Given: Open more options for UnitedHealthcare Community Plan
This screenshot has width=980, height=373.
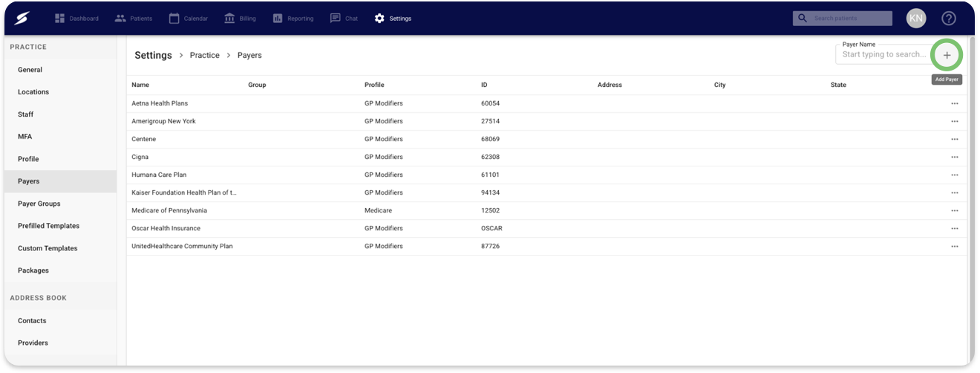Looking at the screenshot, I should 955,246.
